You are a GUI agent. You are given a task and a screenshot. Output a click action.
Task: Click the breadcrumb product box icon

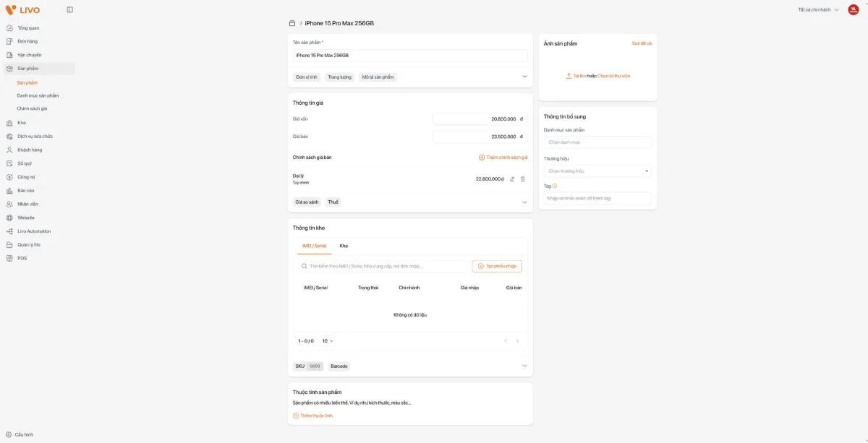292,23
